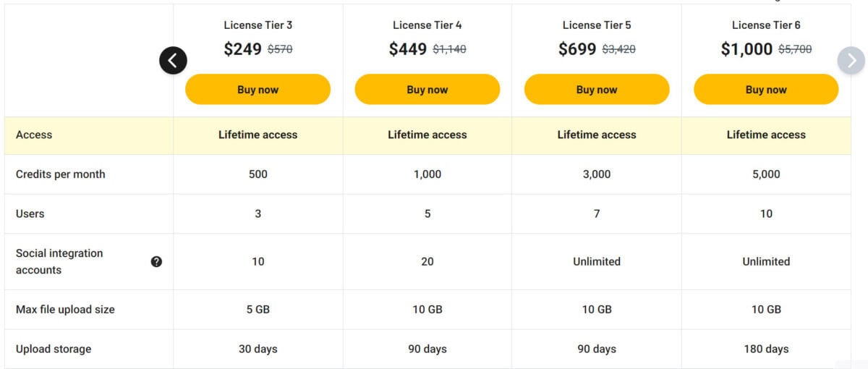
Task: Click the $249 price for Tier 3
Action: [x=242, y=49]
